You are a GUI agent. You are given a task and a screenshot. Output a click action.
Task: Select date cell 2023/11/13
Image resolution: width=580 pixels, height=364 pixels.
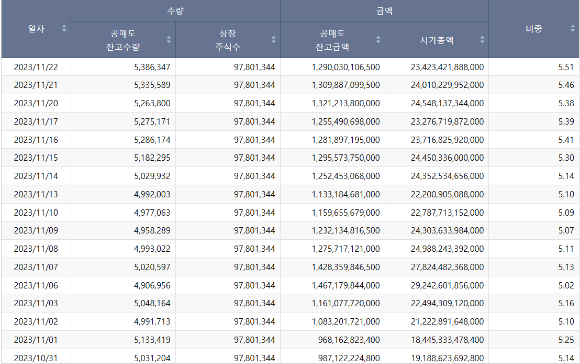pos(36,194)
